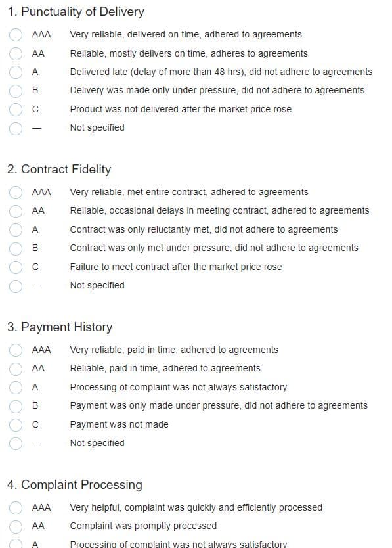The image size is (392, 548).
Task: Choose 'Complaint was promptly processed' AA option
Action: point(16,526)
